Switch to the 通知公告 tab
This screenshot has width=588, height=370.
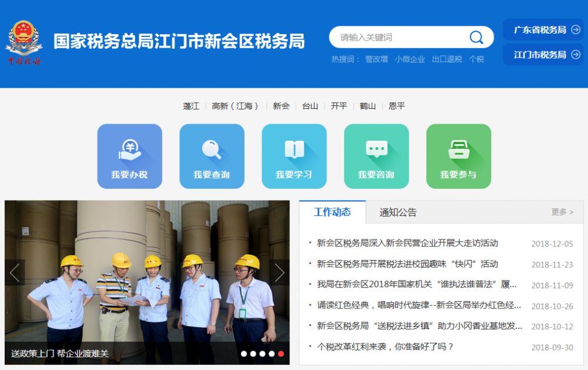[x=398, y=212]
